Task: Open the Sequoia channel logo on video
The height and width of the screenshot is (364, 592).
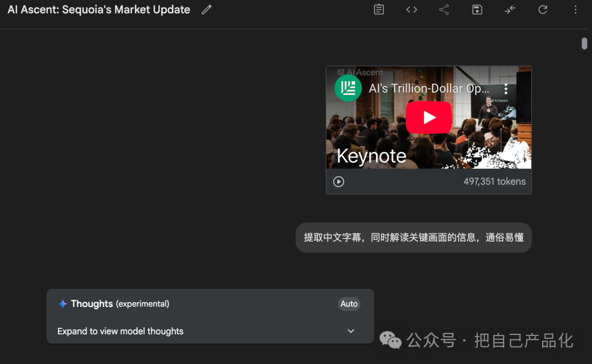Action: [x=348, y=88]
